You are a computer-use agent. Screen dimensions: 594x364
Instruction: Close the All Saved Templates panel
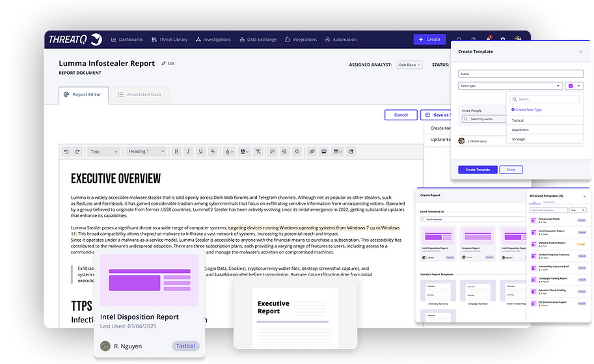584,196
